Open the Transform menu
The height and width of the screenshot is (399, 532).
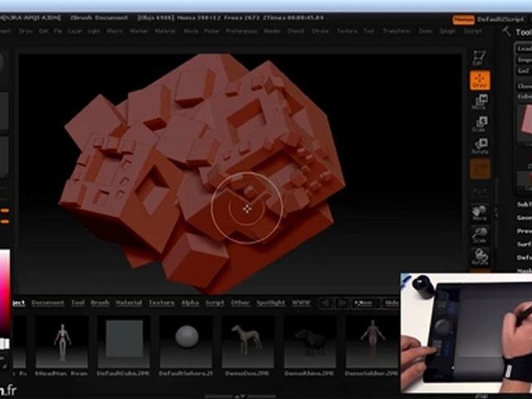coord(396,31)
